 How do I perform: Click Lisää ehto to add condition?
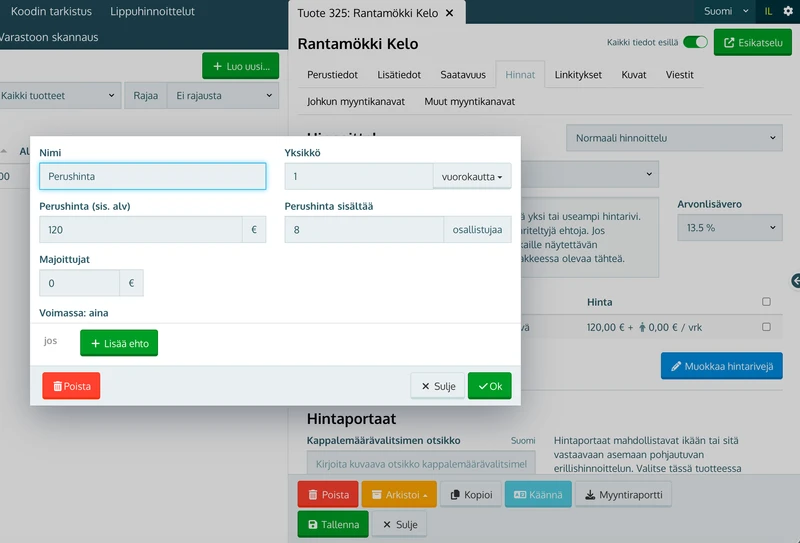119,343
